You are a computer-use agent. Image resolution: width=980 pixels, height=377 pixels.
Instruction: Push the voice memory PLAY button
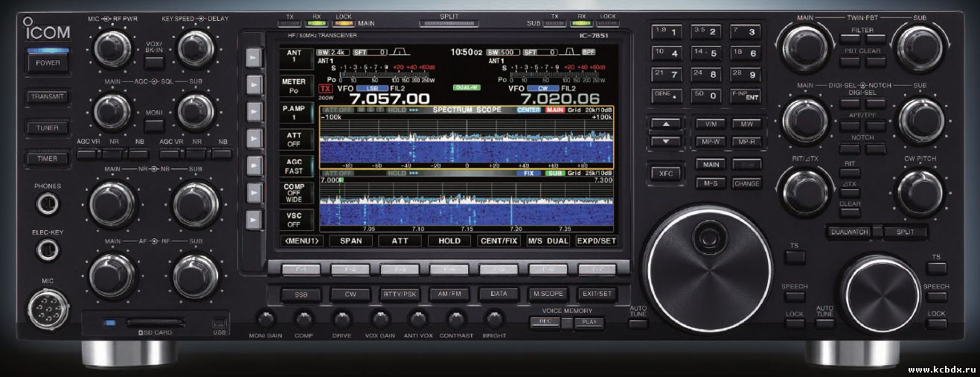point(590,323)
